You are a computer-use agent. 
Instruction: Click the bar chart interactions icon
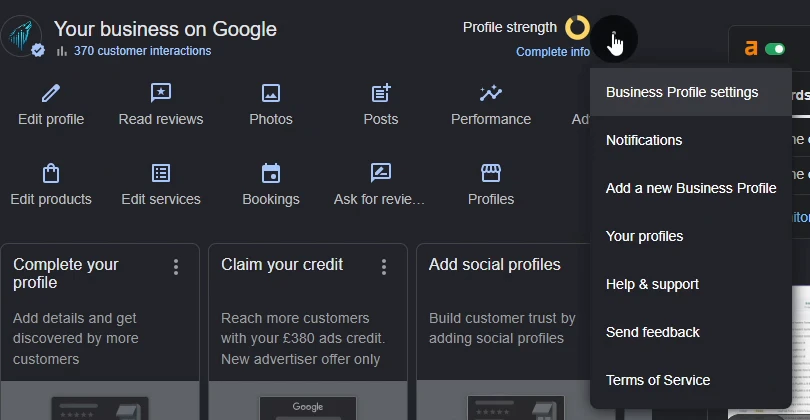point(62,51)
